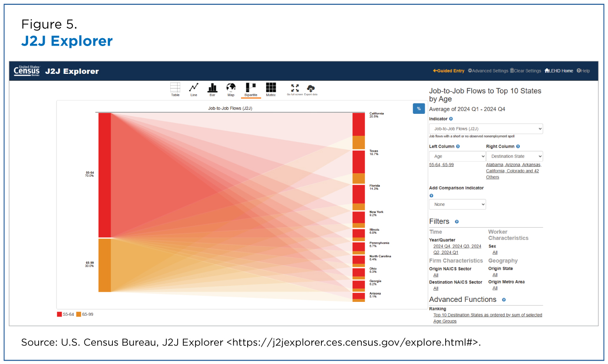Screen dimensions: 608x364
Task: Expand the Add Comparison Indicator None dropdown
Action: coord(457,204)
